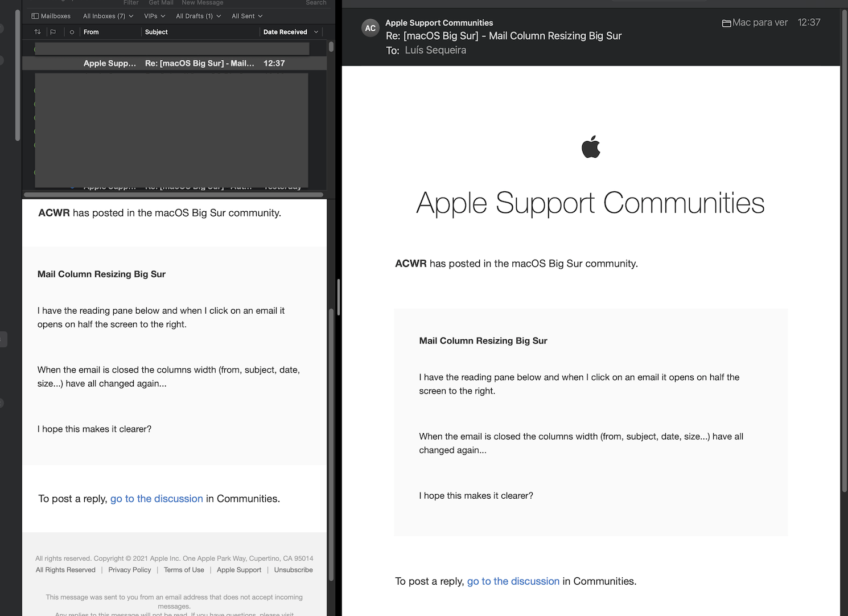
Task: Sort by the Date Received column header
Action: point(285,32)
